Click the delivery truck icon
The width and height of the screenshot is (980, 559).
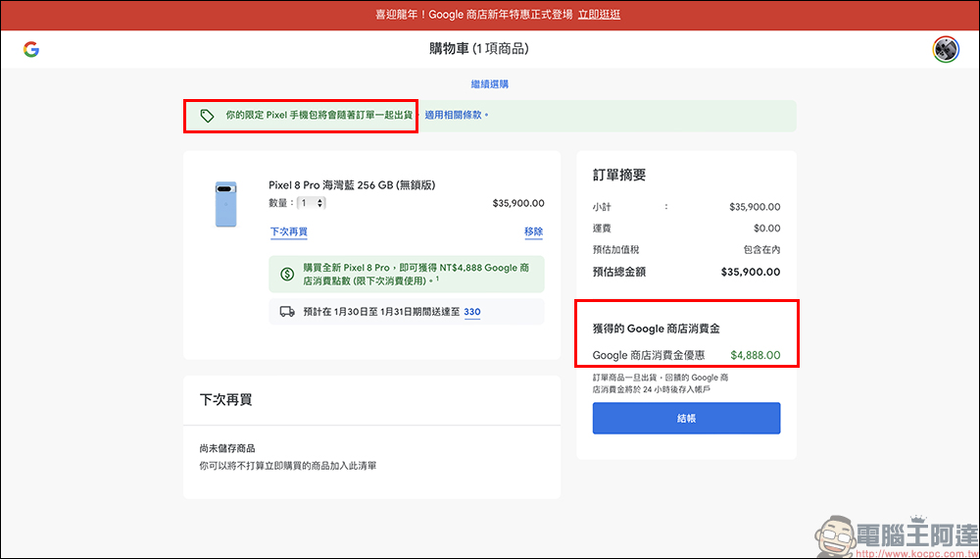point(287,312)
